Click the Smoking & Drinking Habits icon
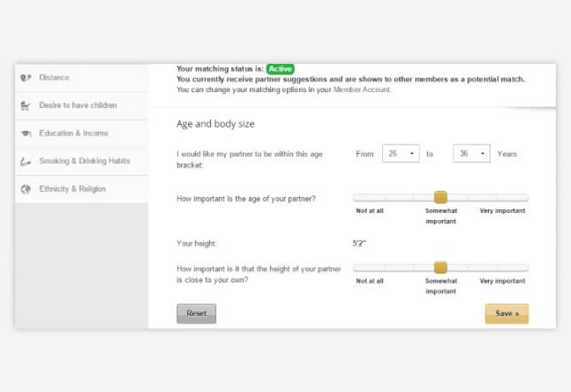 coord(25,161)
